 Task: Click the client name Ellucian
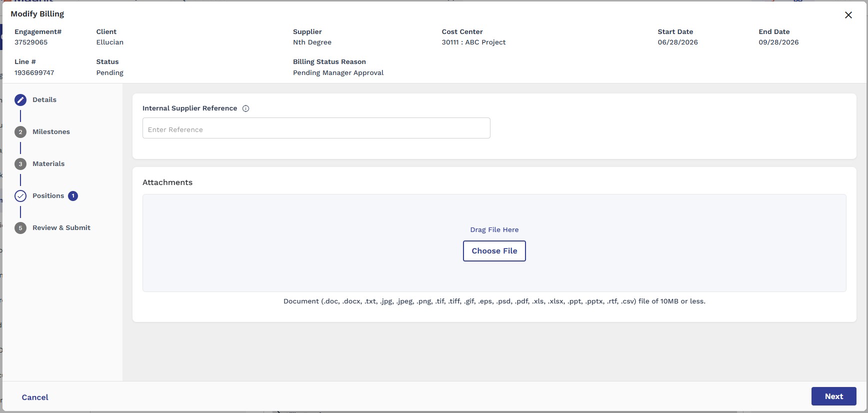click(110, 42)
